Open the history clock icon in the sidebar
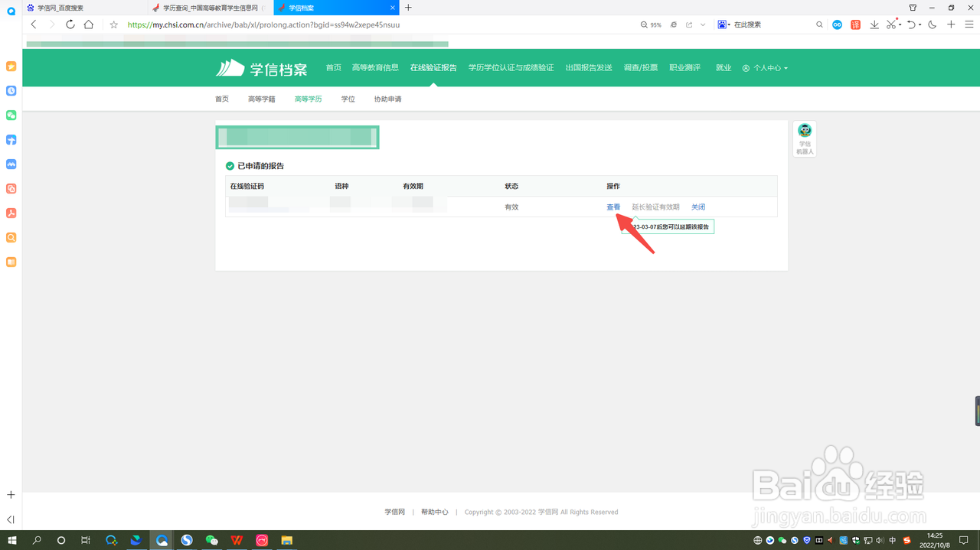The width and height of the screenshot is (980, 550). click(11, 91)
